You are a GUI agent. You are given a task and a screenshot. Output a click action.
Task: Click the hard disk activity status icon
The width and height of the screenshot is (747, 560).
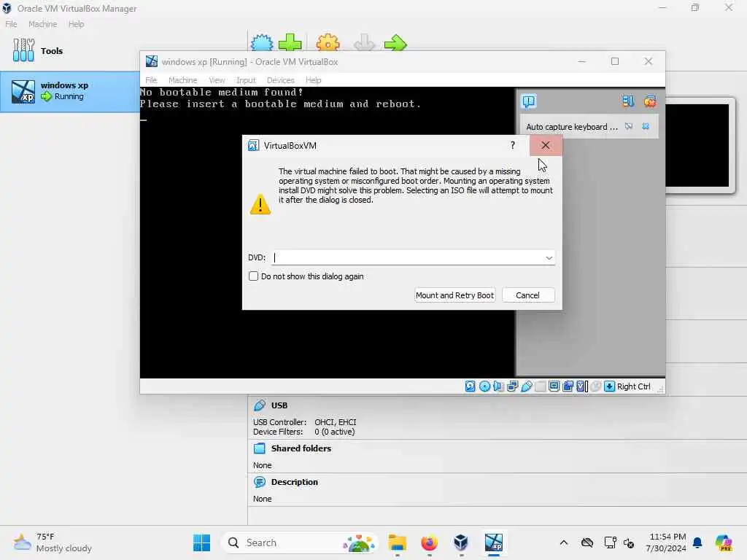471,386
